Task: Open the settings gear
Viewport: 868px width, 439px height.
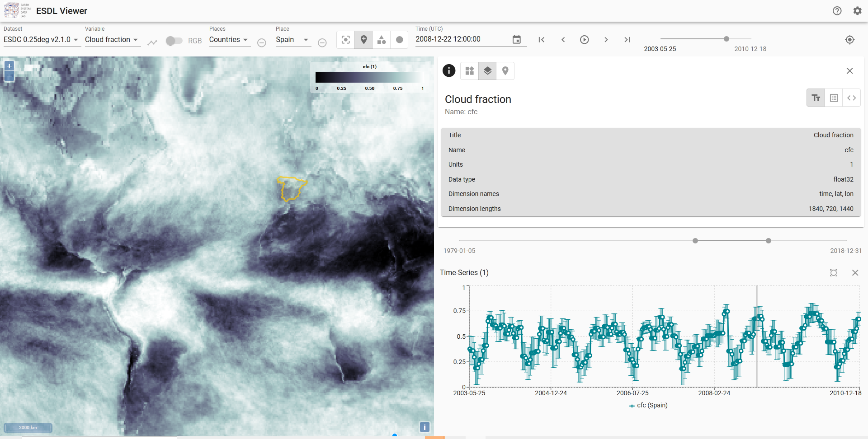Action: 857,11
